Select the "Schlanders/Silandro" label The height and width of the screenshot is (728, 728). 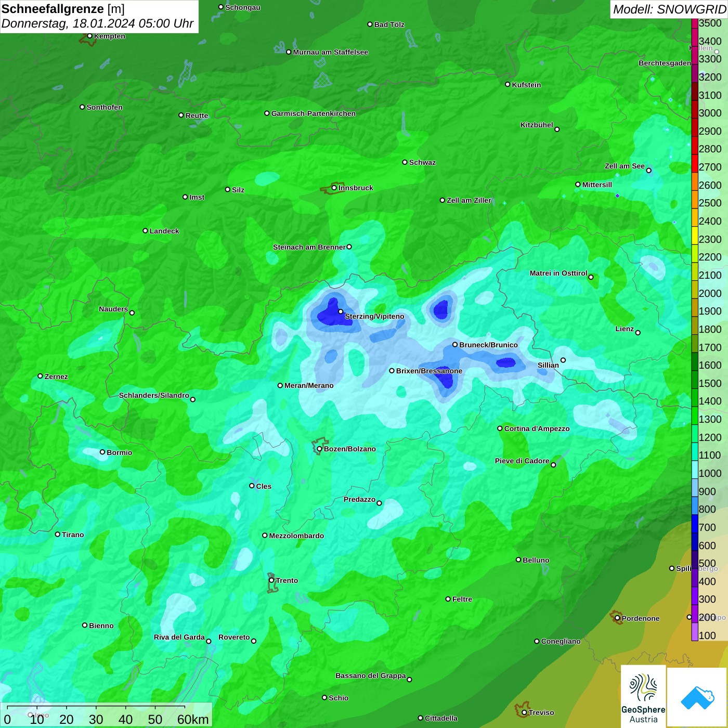click(x=154, y=395)
